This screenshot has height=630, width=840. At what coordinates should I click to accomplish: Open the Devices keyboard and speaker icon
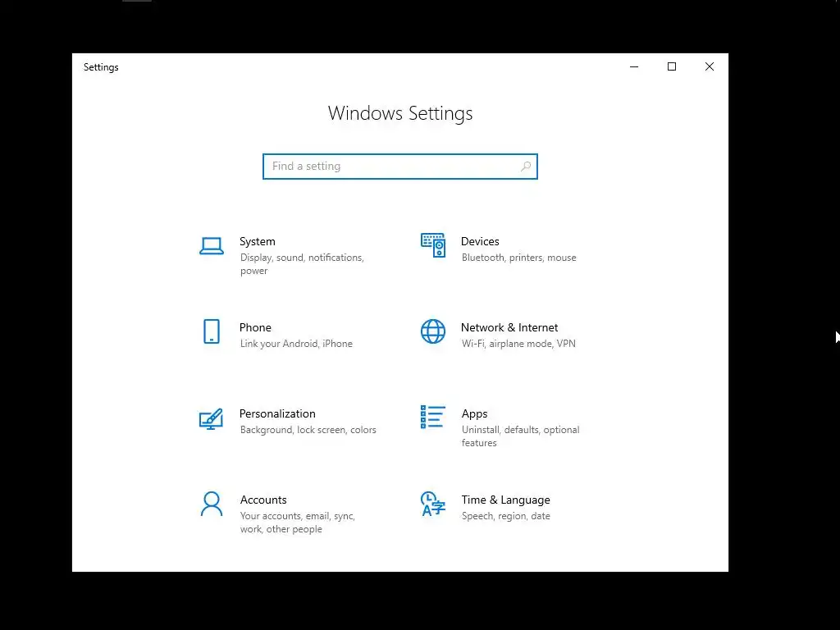pyautogui.click(x=433, y=245)
